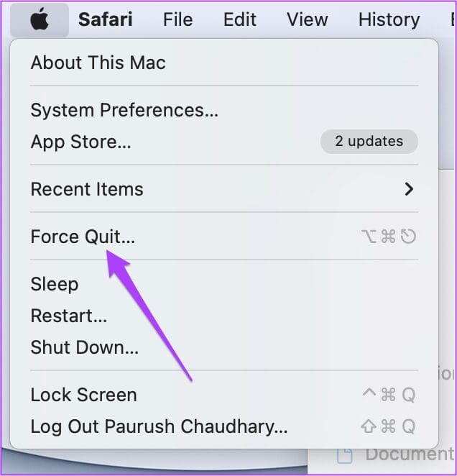Click the Apple logo menu icon
This screenshot has height=476, width=457.
click(x=40, y=20)
